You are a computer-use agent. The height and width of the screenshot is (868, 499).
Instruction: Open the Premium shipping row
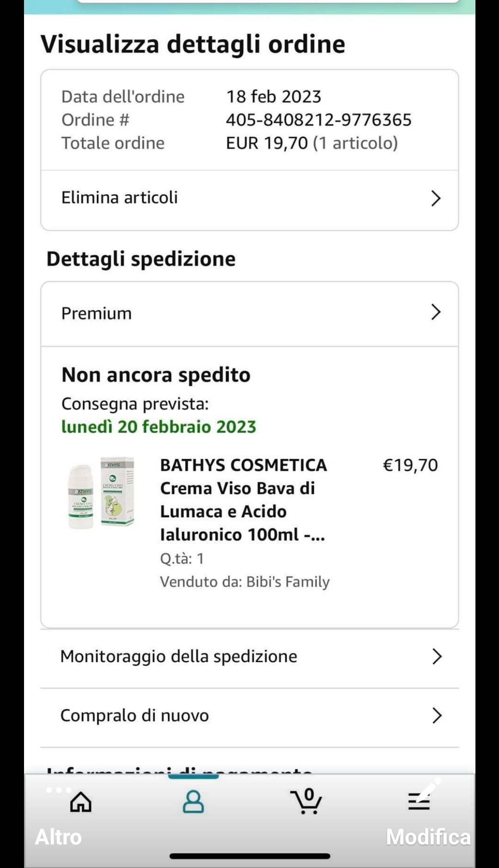click(249, 314)
